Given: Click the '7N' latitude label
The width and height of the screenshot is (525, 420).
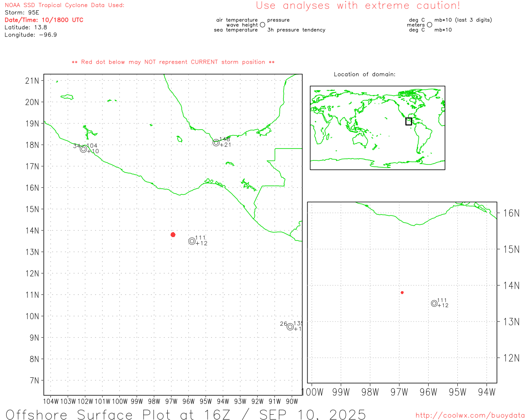Looking at the screenshot, I should [x=34, y=381].
